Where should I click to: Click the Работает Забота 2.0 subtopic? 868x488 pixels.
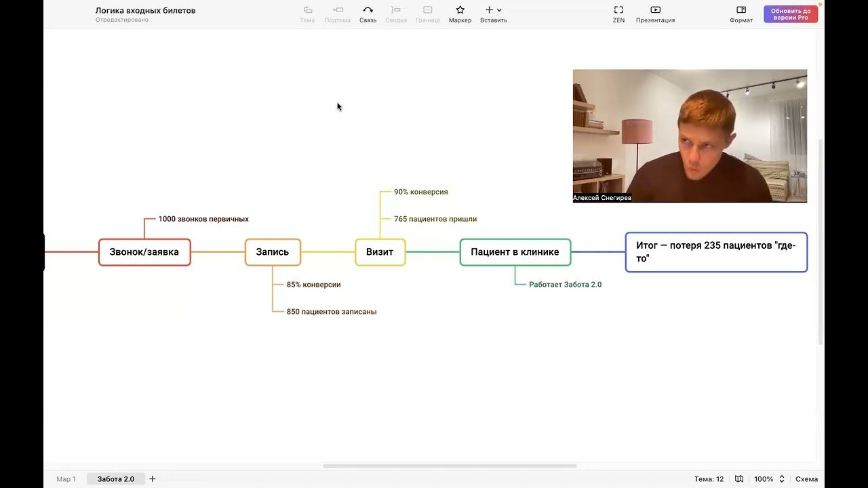click(565, 285)
